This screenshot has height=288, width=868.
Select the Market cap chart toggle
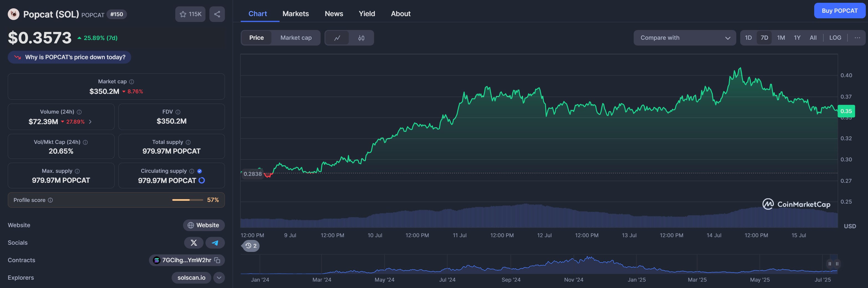point(296,38)
